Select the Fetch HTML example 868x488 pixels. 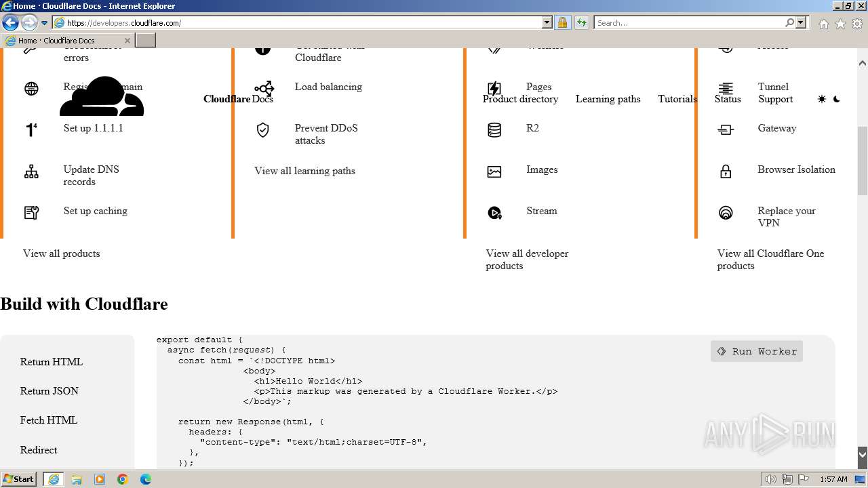tap(49, 420)
